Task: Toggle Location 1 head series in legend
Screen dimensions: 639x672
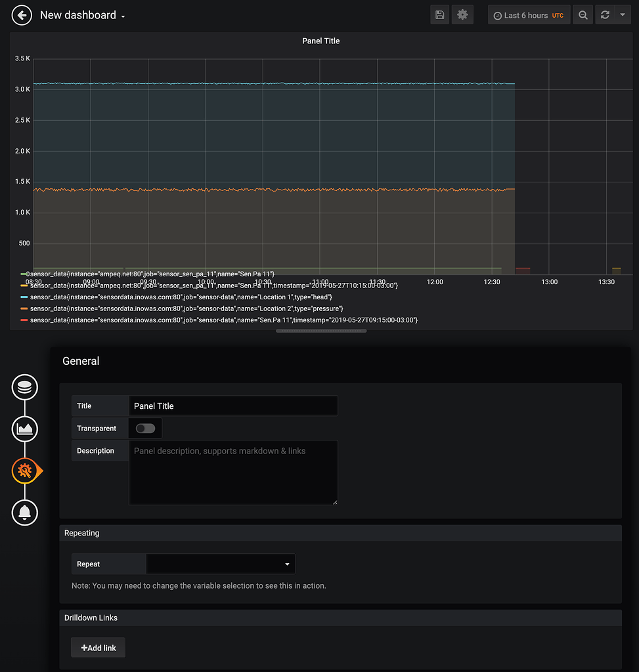Action: (181, 297)
